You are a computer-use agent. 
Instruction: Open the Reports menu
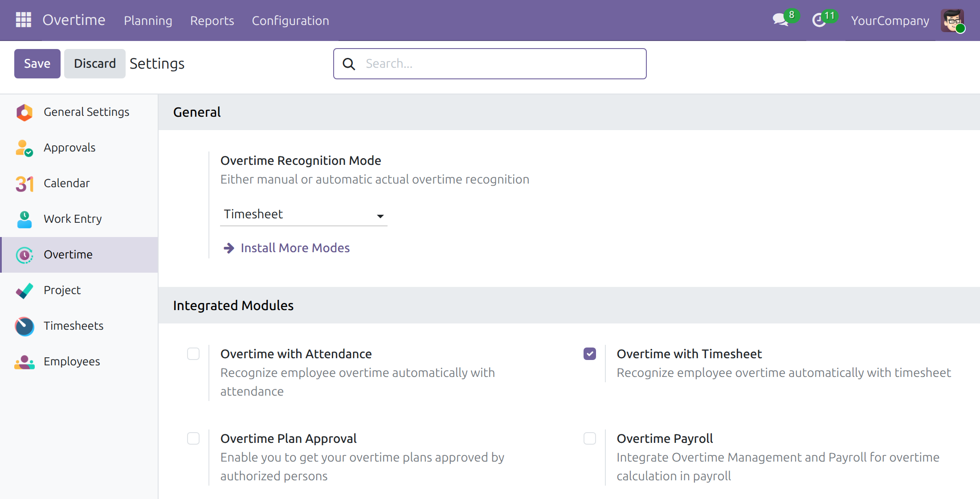[212, 20]
